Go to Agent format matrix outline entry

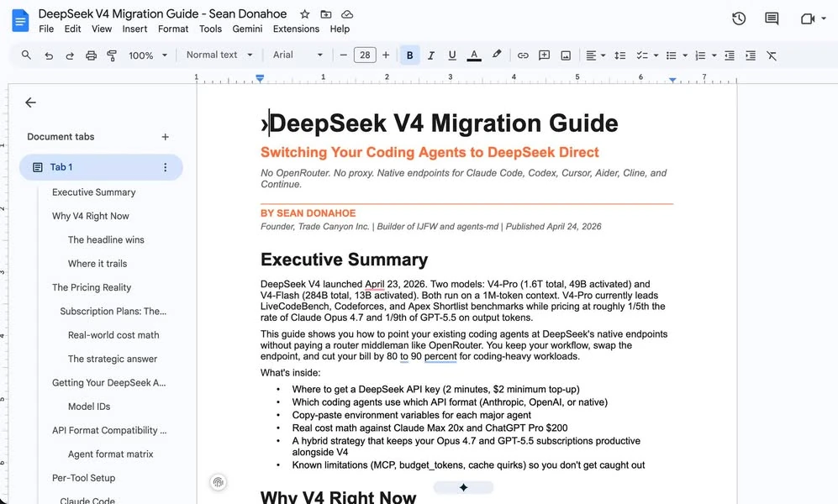(111, 454)
